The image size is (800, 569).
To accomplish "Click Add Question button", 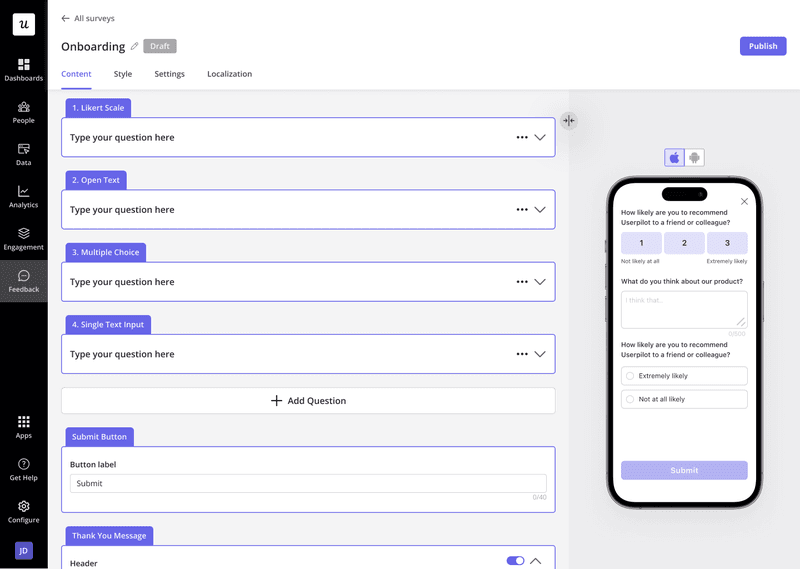I will pos(308,401).
